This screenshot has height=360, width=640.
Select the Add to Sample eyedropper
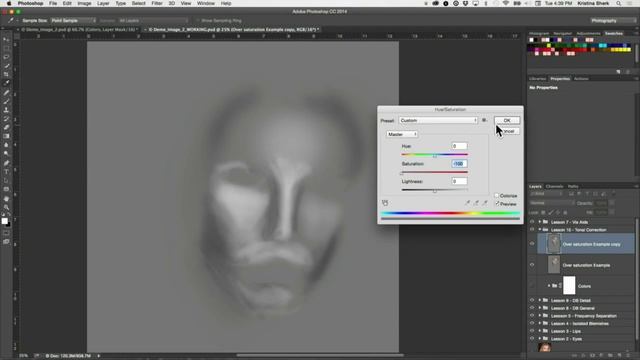(x=476, y=203)
